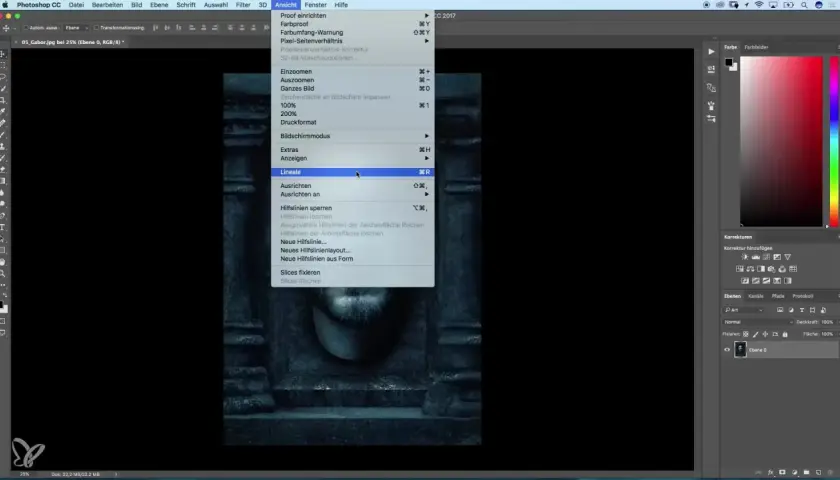Add a Brightness/Contrast adjustment
Image resolution: width=840 pixels, height=480 pixels.
tap(745, 257)
